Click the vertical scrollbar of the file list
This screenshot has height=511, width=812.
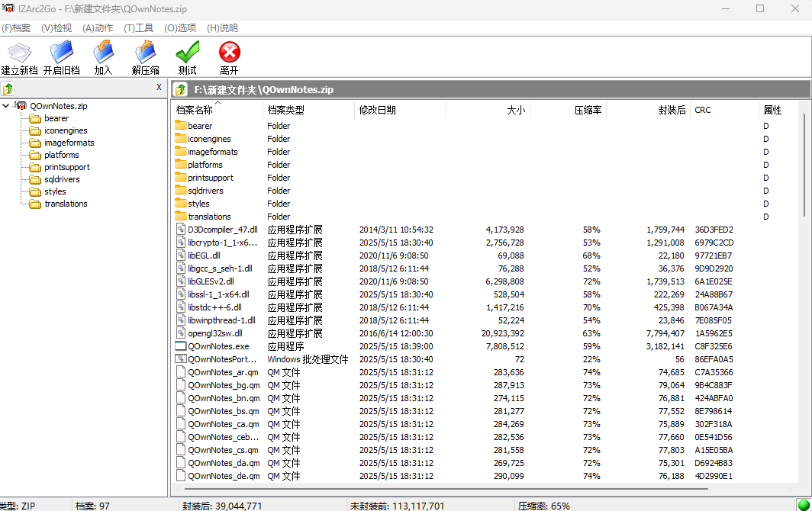click(804, 166)
